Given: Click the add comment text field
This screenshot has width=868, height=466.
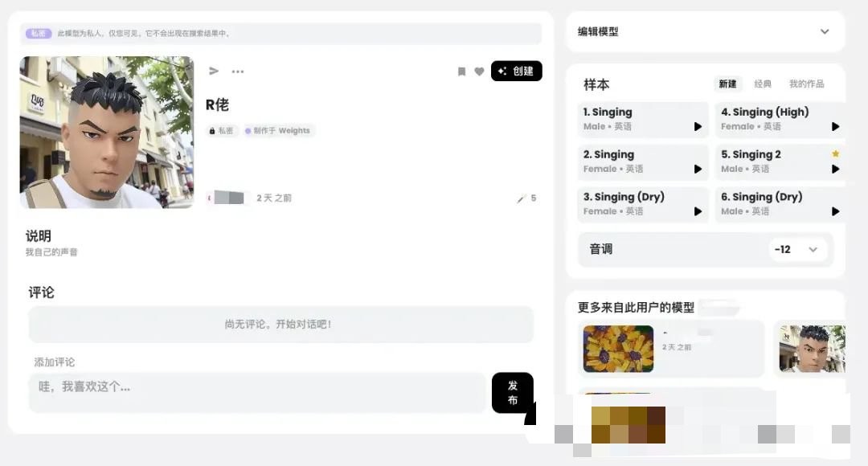Looking at the screenshot, I should coord(257,392).
